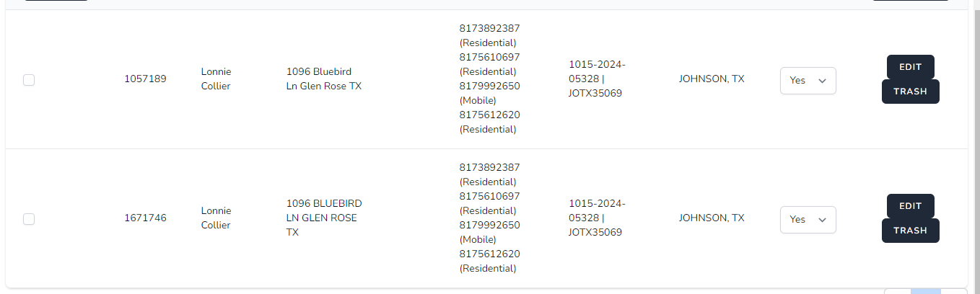Select record ID 1671746
The width and height of the screenshot is (980, 294).
(145, 218)
